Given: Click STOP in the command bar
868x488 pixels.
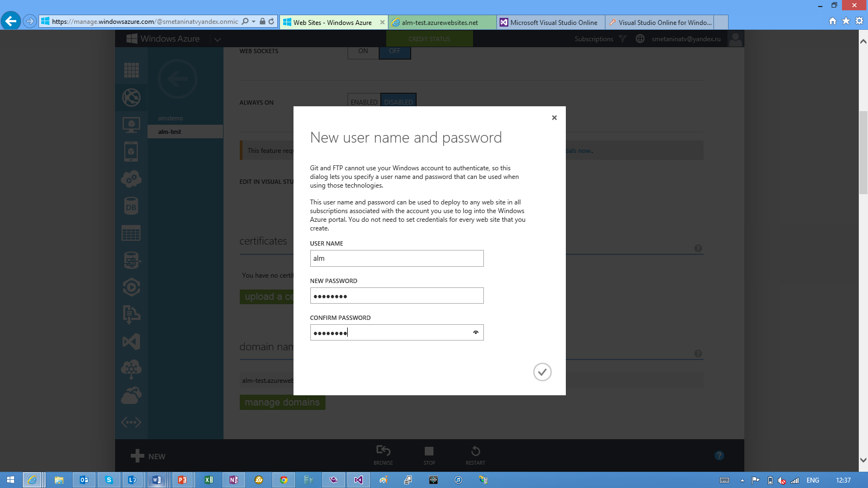Looking at the screenshot, I should (x=429, y=455).
